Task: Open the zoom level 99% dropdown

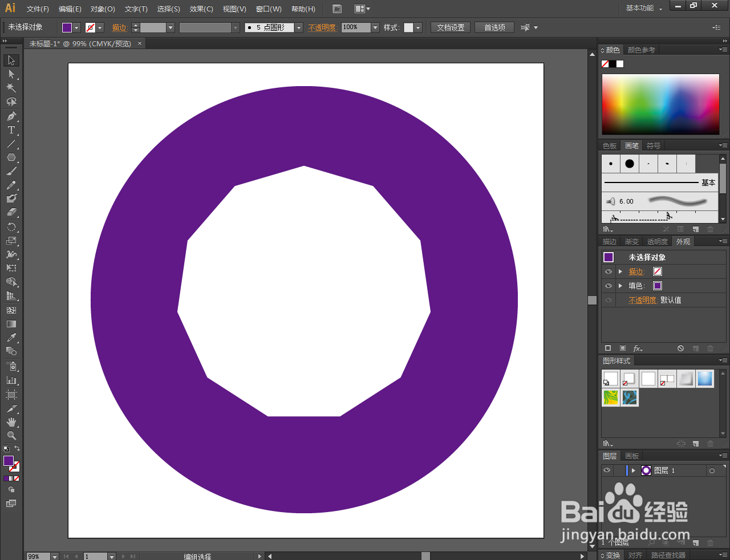Action: pyautogui.click(x=55, y=556)
